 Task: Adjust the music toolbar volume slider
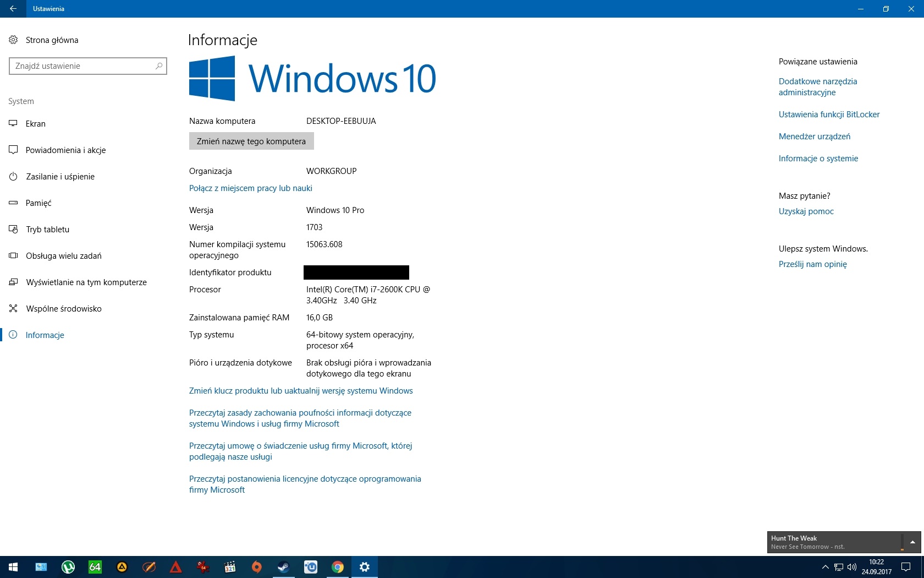(902, 542)
